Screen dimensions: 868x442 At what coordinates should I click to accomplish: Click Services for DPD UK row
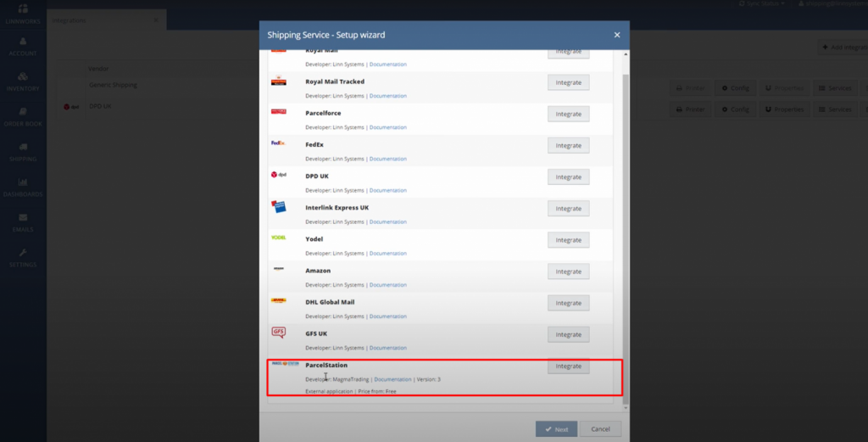pyautogui.click(x=835, y=109)
